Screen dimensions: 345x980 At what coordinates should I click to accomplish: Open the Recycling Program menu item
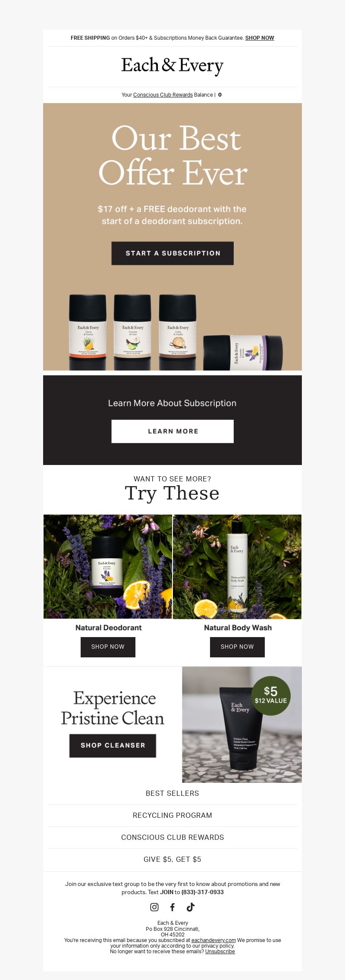(x=172, y=815)
